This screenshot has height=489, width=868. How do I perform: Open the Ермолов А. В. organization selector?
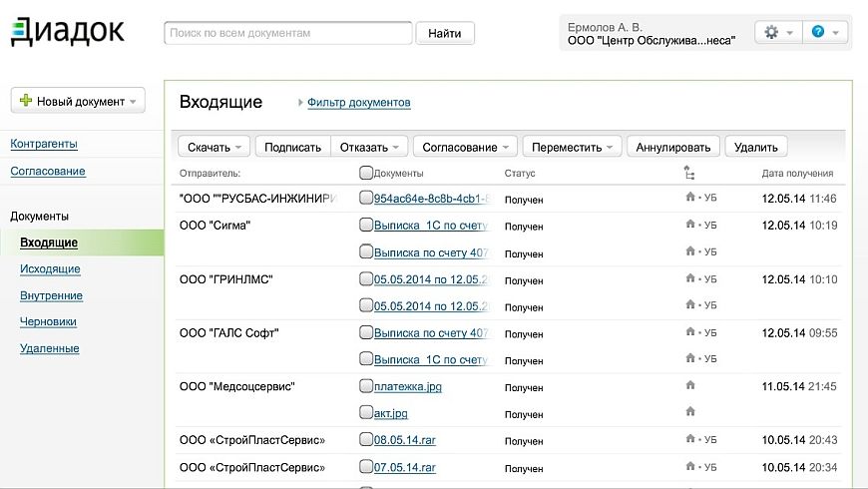point(651,33)
